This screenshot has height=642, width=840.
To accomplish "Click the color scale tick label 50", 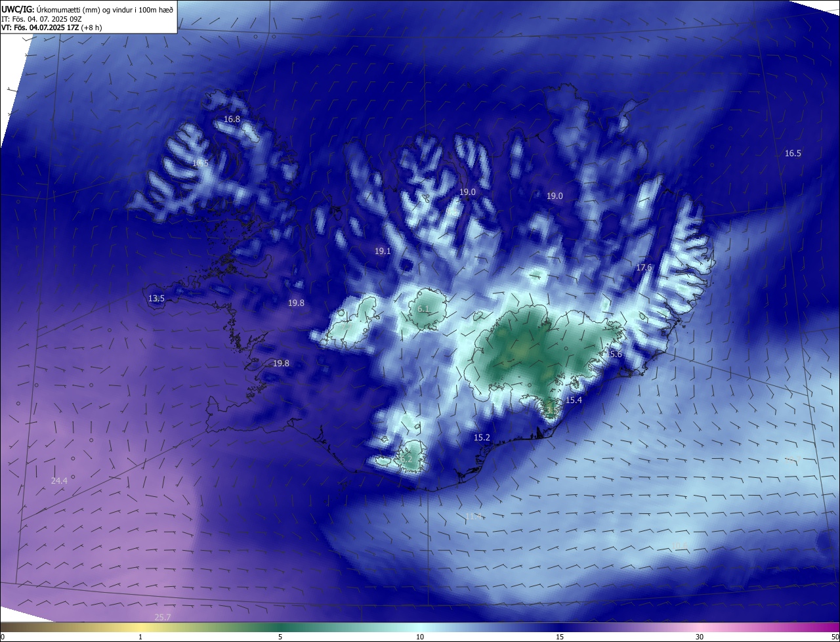I will click(x=835, y=637).
